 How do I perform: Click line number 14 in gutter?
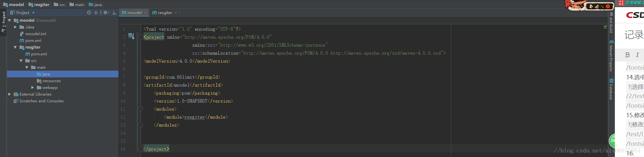[x=123, y=133]
